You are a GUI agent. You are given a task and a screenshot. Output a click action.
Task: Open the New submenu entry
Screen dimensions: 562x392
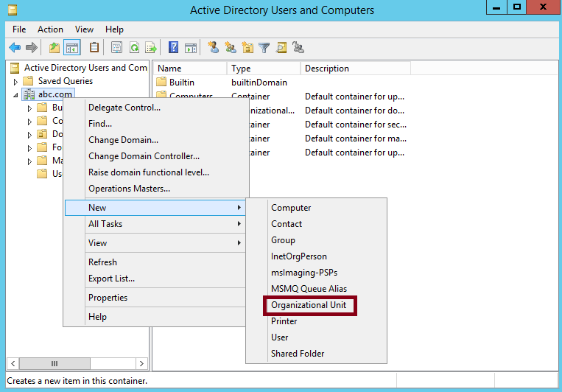(155, 208)
